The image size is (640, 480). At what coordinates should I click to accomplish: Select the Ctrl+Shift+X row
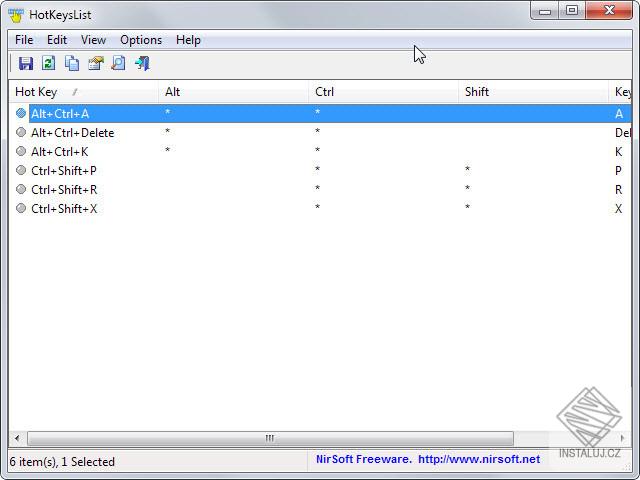coord(320,209)
